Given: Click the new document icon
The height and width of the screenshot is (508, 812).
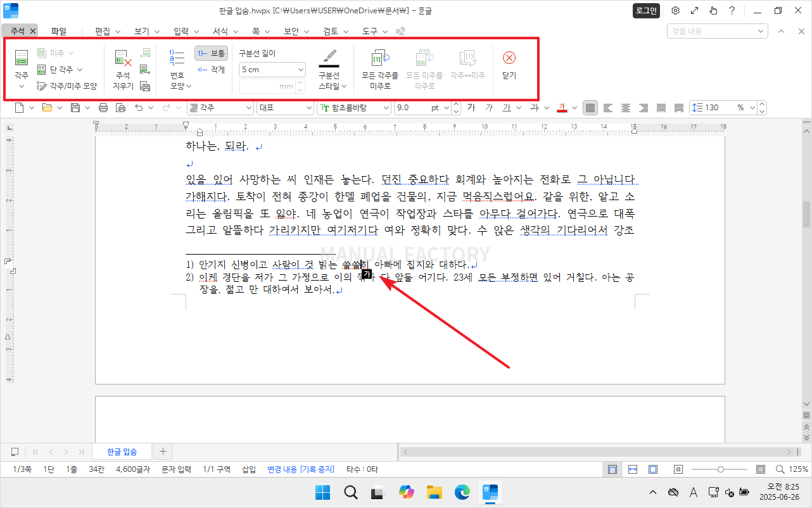Looking at the screenshot, I should pyautogui.click(x=20, y=108).
